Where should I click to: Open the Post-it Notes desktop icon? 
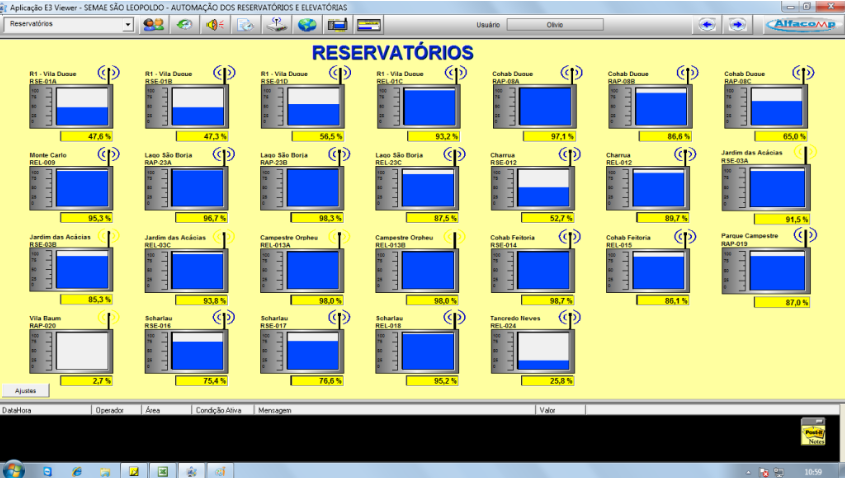pos(812,432)
